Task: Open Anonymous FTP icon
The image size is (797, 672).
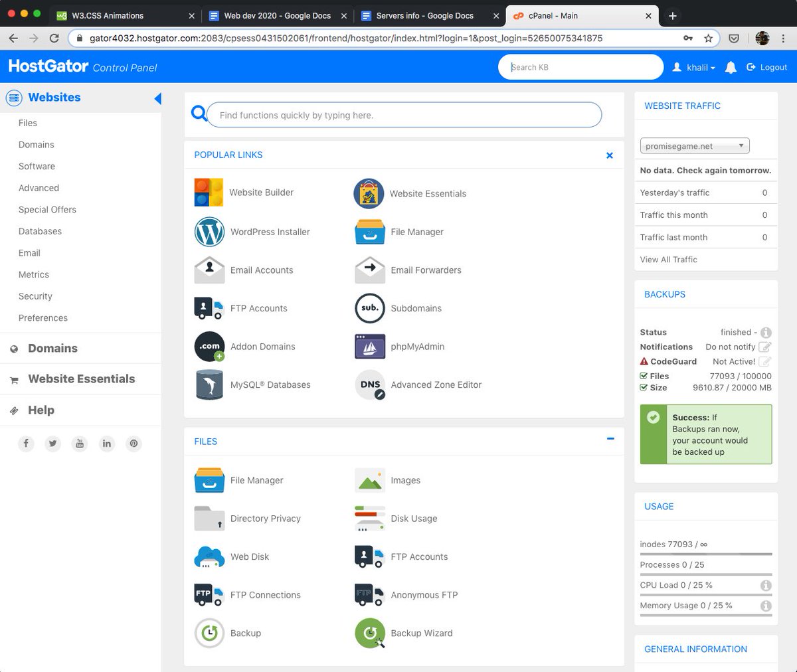Action: pos(370,595)
